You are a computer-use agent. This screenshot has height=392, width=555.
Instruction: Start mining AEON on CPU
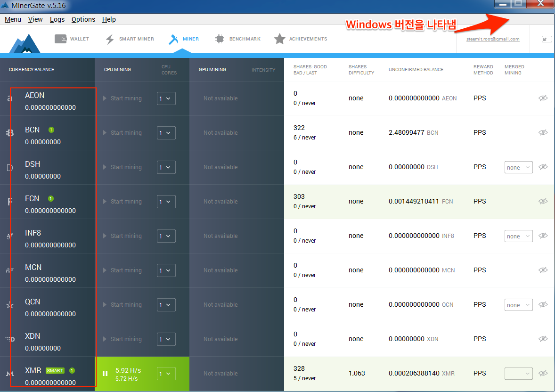(x=122, y=98)
